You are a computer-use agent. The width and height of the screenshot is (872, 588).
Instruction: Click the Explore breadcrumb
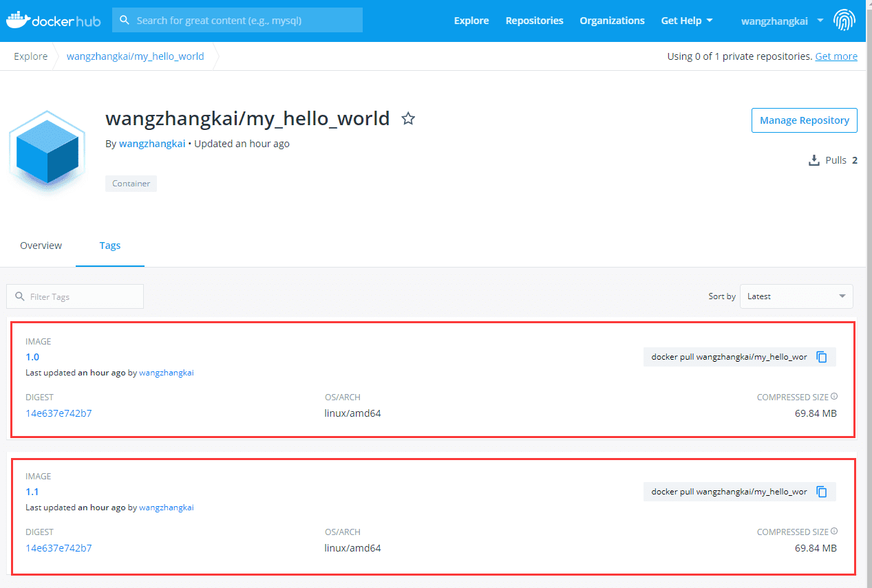point(31,56)
